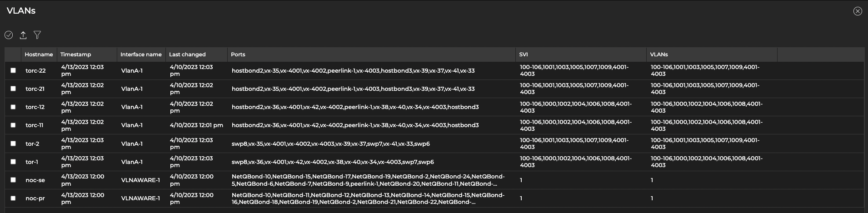Click the Interface name column header
Image resolution: width=868 pixels, height=213 pixels.
pos(141,54)
